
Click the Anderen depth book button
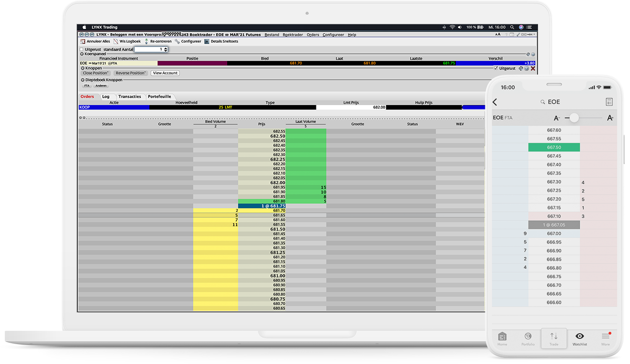pyautogui.click(x=101, y=86)
